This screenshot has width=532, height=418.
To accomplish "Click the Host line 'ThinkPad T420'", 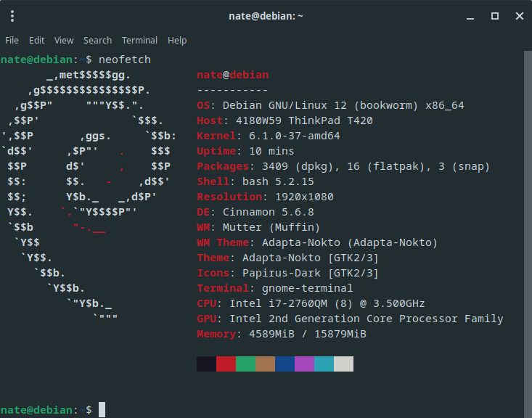I will click(x=330, y=120).
